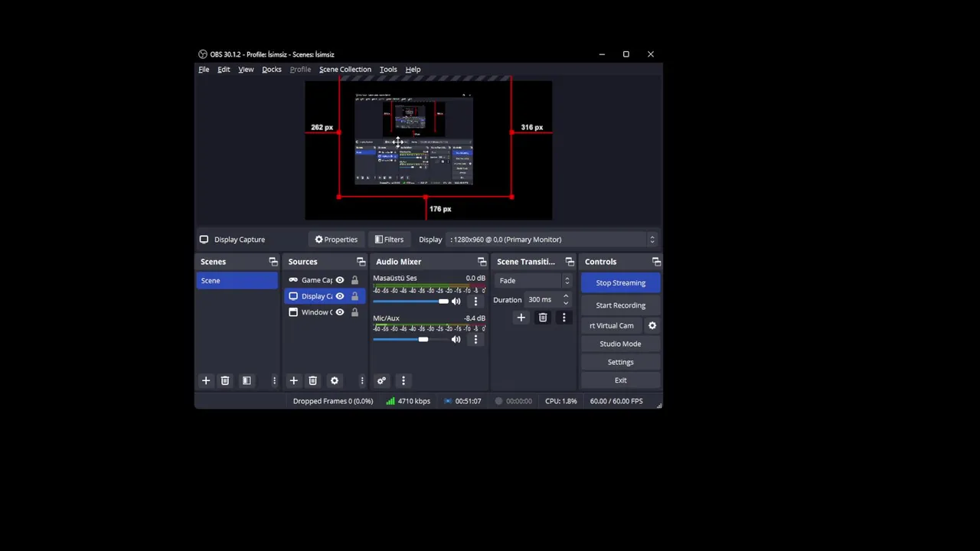Open the File menu

coord(204,70)
